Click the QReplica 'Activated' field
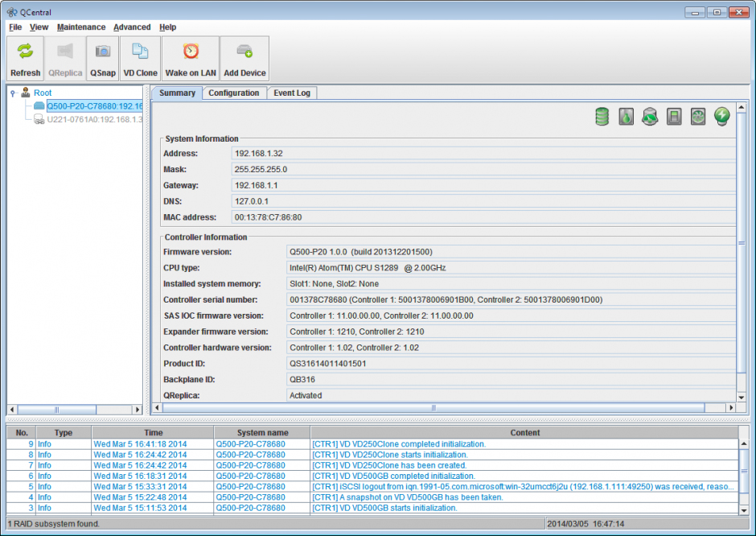 tap(511, 395)
